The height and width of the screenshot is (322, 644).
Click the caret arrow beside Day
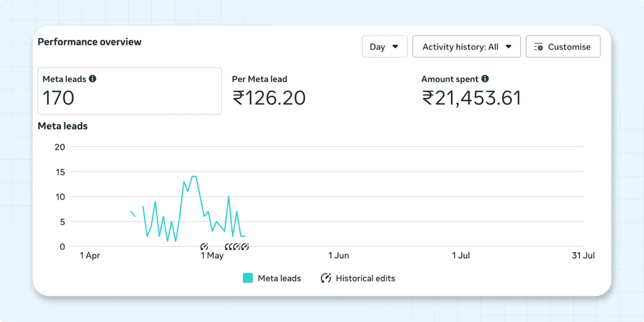coord(395,47)
